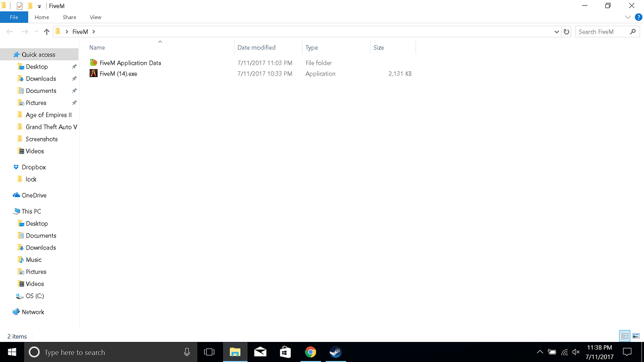Launch Steam from the taskbar
644x362 pixels.
pos(336,352)
